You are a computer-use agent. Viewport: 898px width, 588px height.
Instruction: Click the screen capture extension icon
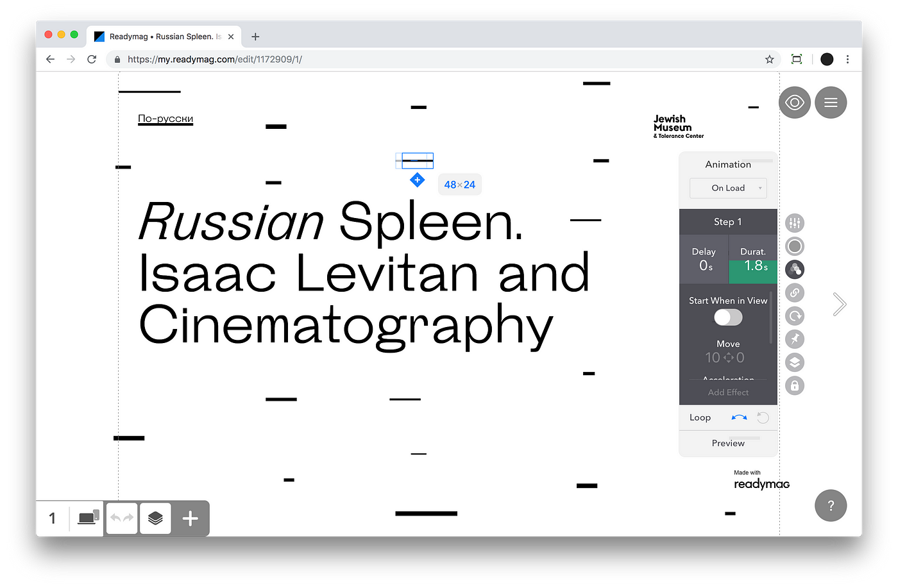797,59
